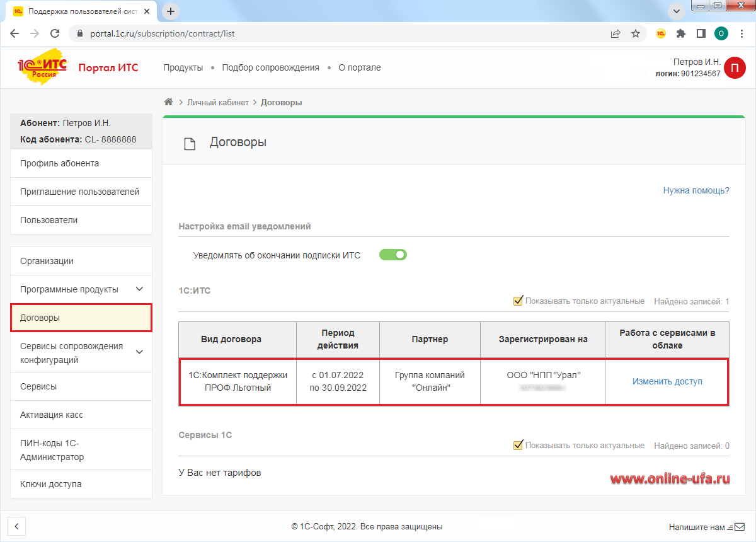Click the Период действия column header

pos(338,339)
